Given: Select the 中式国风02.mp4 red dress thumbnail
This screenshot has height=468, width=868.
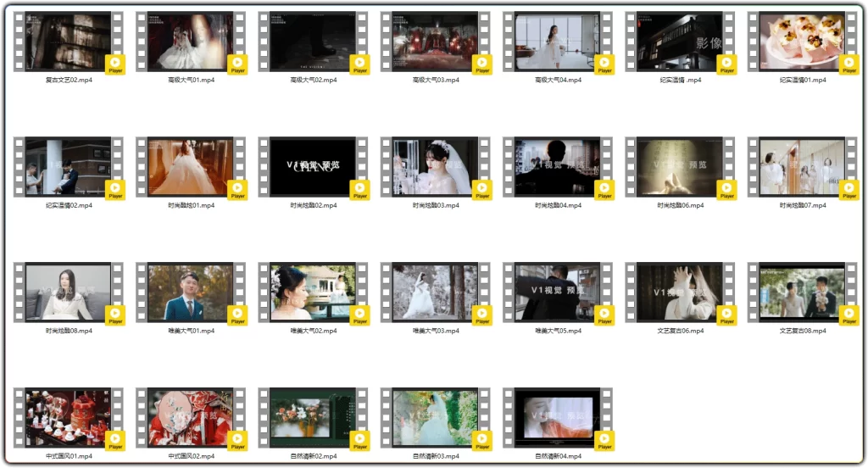Looking at the screenshot, I should pyautogui.click(x=191, y=418).
